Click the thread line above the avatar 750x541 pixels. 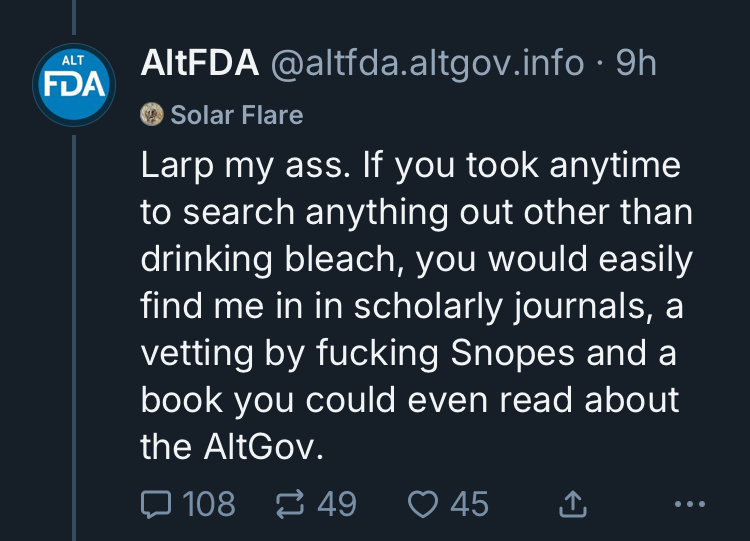pos(74,18)
